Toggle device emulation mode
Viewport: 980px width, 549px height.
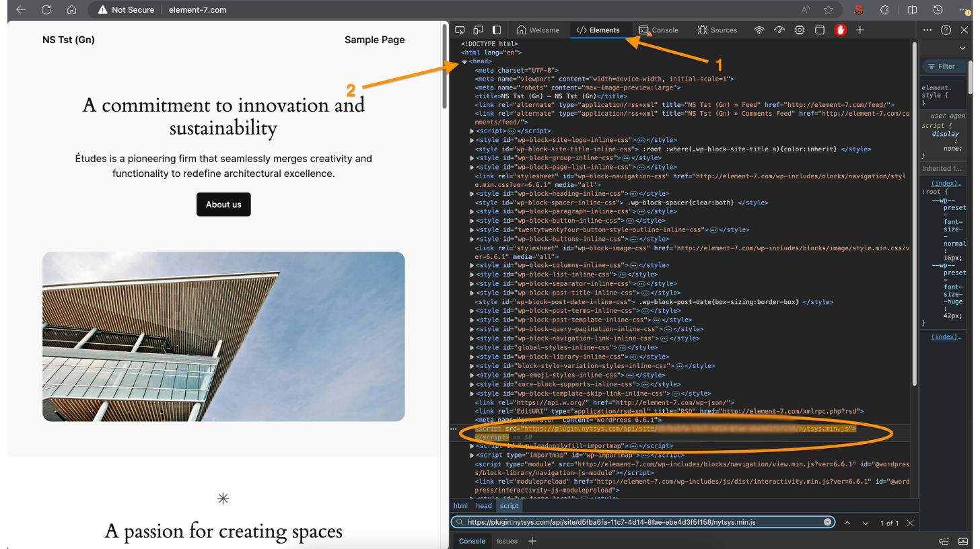tap(479, 30)
